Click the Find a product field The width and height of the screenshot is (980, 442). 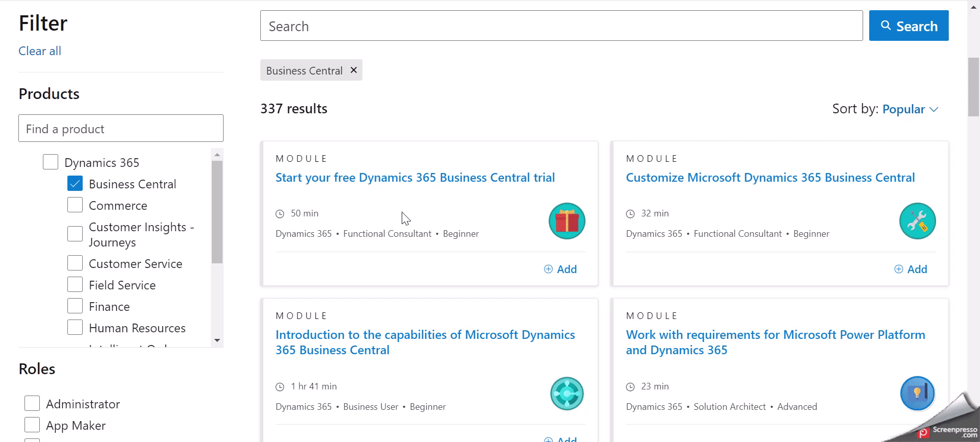(x=121, y=129)
